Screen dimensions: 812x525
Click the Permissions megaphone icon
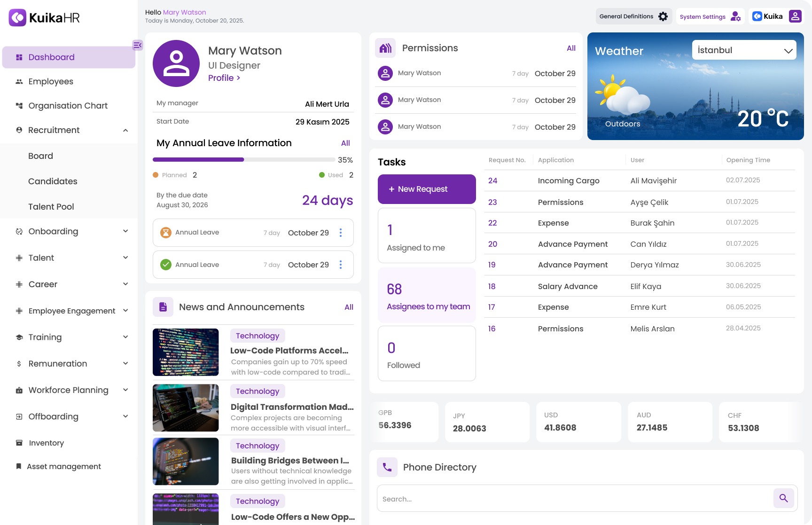pos(385,48)
